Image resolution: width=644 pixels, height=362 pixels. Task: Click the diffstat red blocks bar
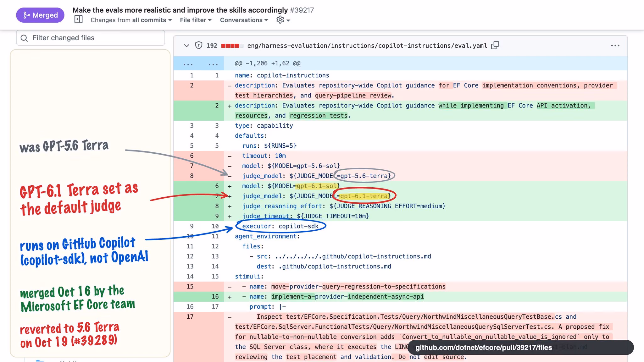click(232, 46)
